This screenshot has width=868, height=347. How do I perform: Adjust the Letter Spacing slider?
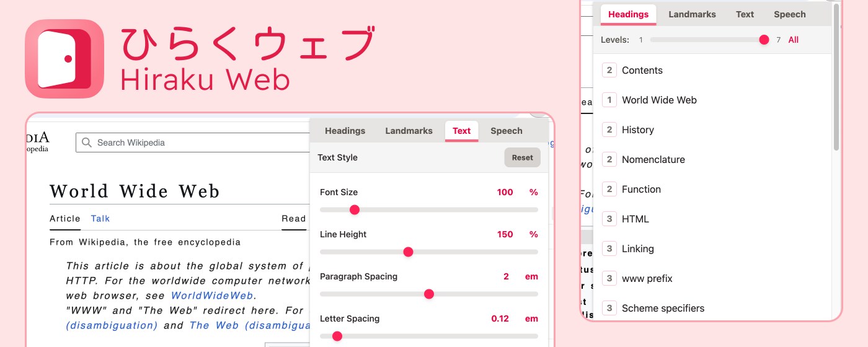tap(429, 336)
